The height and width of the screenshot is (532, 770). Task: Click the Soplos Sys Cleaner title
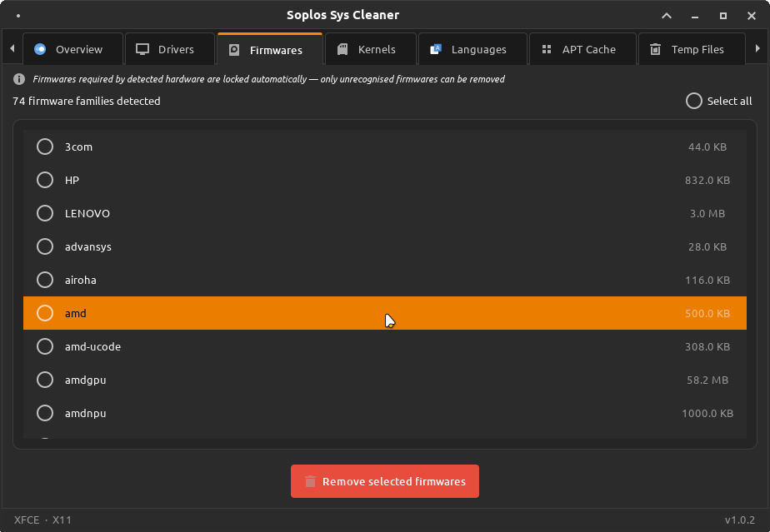(x=342, y=15)
